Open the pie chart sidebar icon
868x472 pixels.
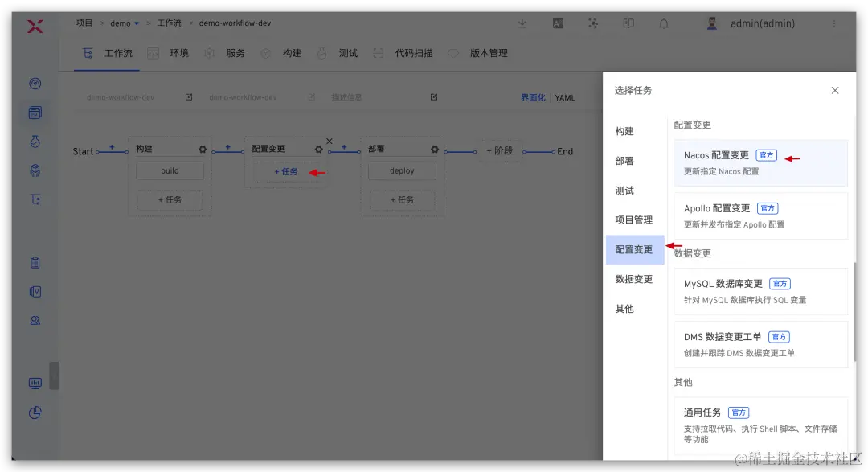pyautogui.click(x=35, y=412)
